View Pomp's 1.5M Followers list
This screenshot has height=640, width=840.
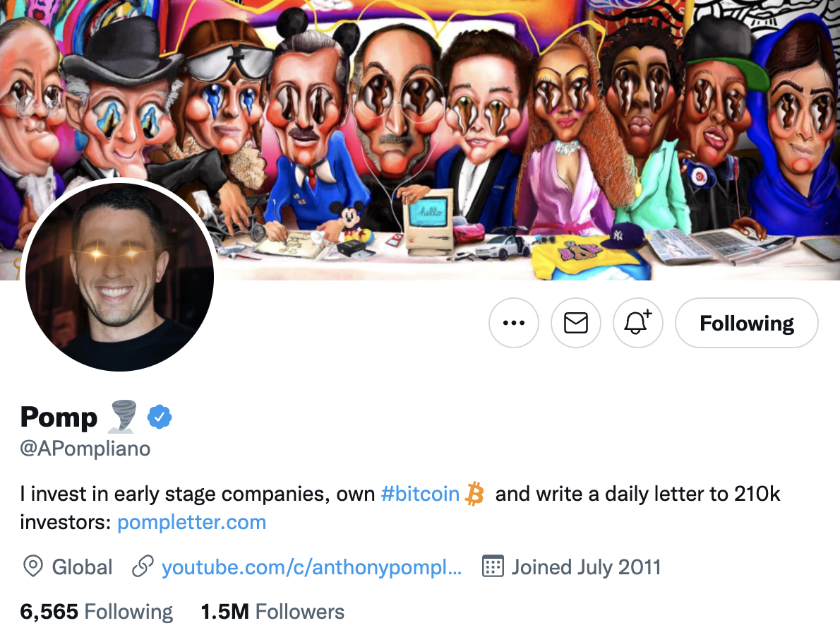tap(272, 610)
